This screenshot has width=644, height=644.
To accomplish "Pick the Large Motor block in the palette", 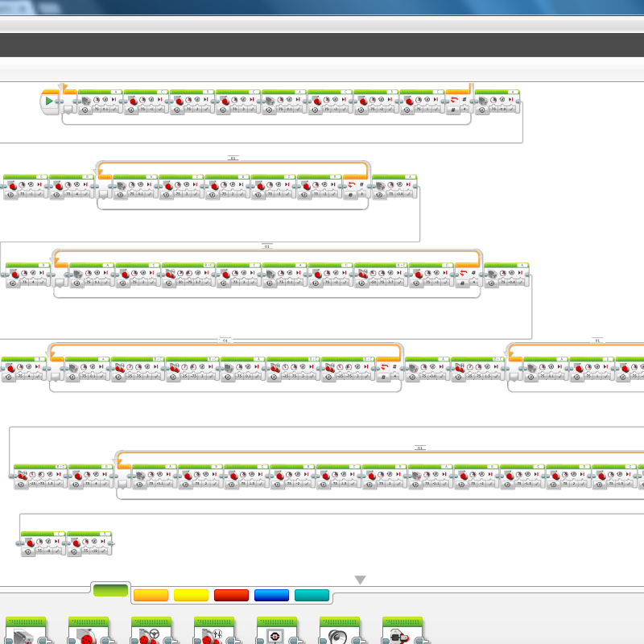I will (x=89, y=631).
